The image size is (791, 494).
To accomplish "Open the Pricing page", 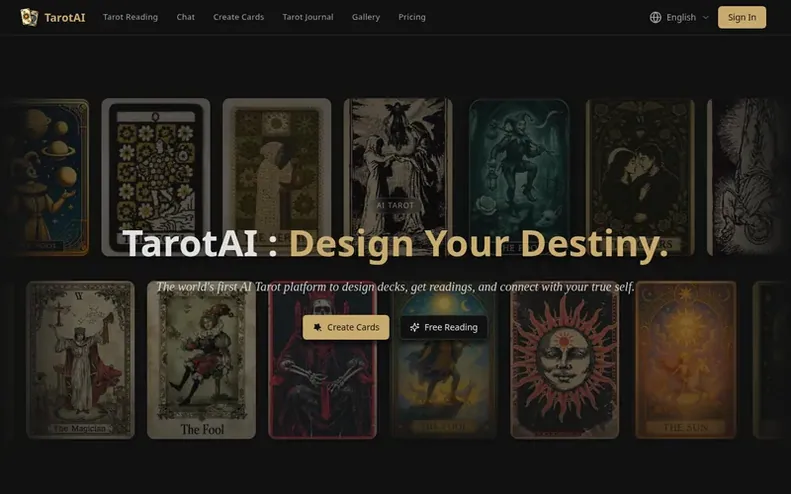I will coord(412,17).
